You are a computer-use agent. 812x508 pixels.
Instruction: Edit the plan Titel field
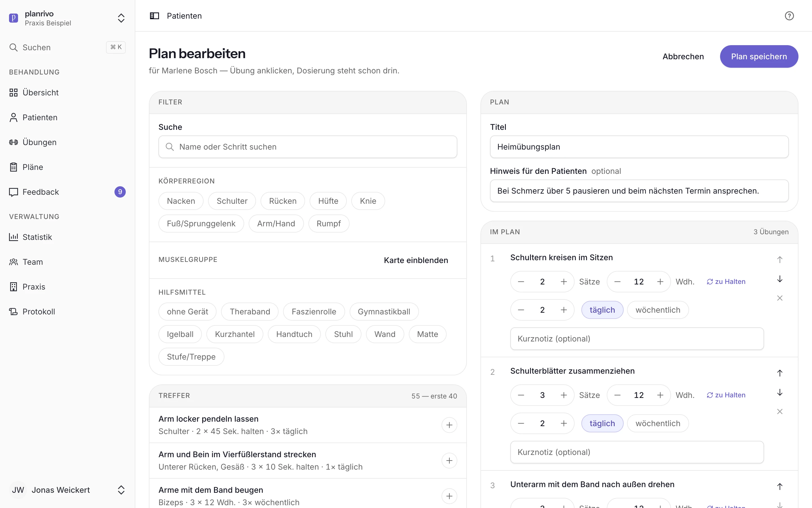tap(639, 147)
